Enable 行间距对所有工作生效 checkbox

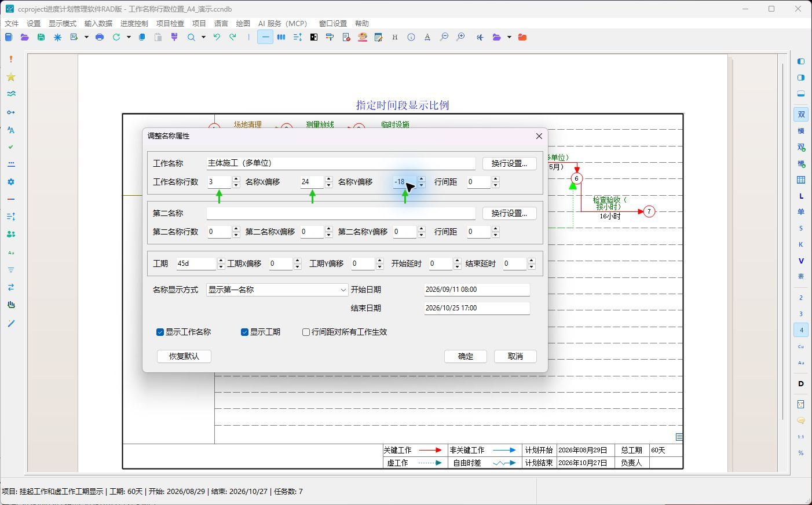(x=306, y=332)
